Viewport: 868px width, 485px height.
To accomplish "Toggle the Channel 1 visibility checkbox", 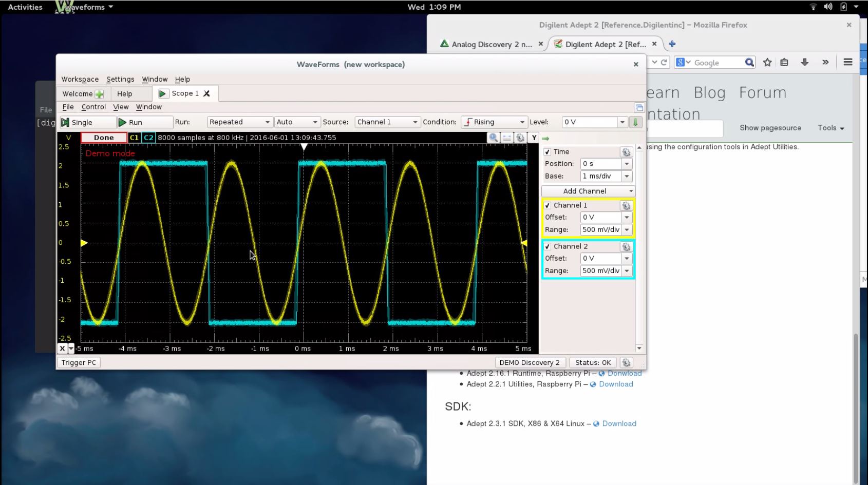I will click(x=547, y=205).
